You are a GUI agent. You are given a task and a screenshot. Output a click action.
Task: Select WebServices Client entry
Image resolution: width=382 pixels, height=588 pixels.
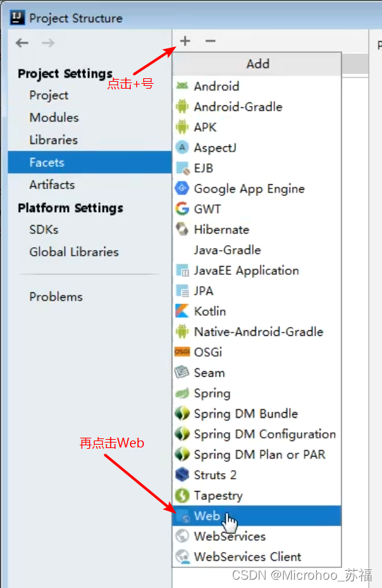click(257, 557)
